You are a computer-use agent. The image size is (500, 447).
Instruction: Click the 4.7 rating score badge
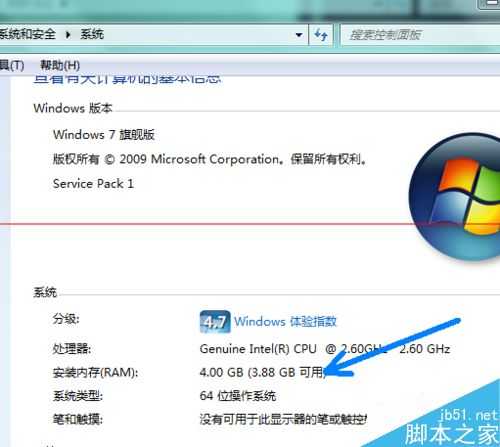[x=215, y=322]
